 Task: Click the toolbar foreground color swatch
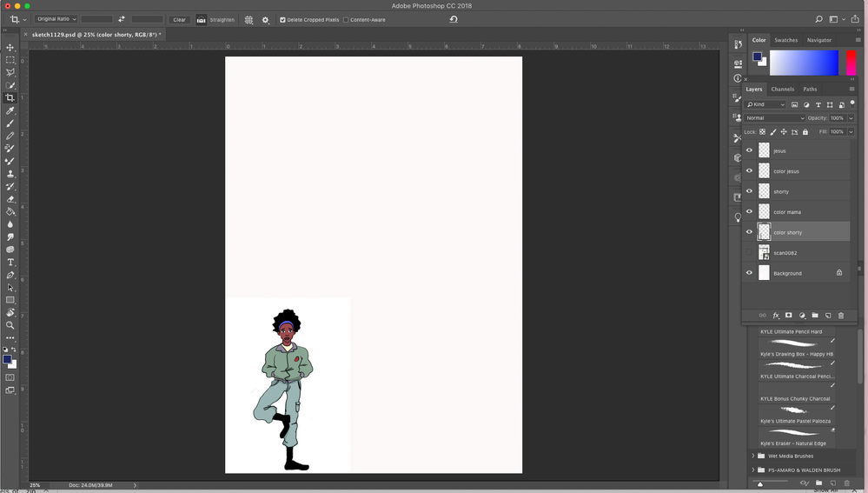(7, 359)
